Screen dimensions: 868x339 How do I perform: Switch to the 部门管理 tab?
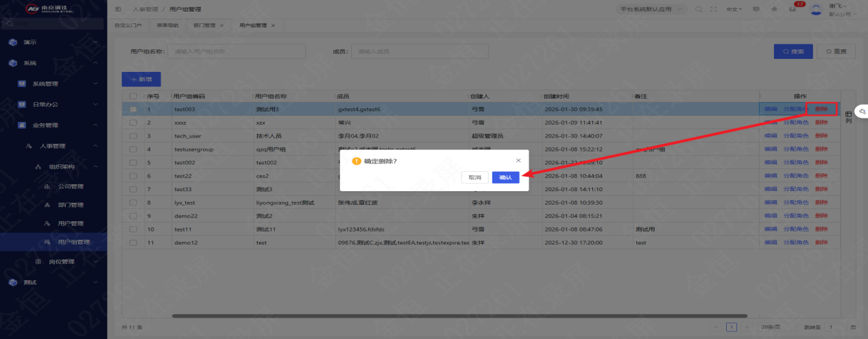pos(204,25)
